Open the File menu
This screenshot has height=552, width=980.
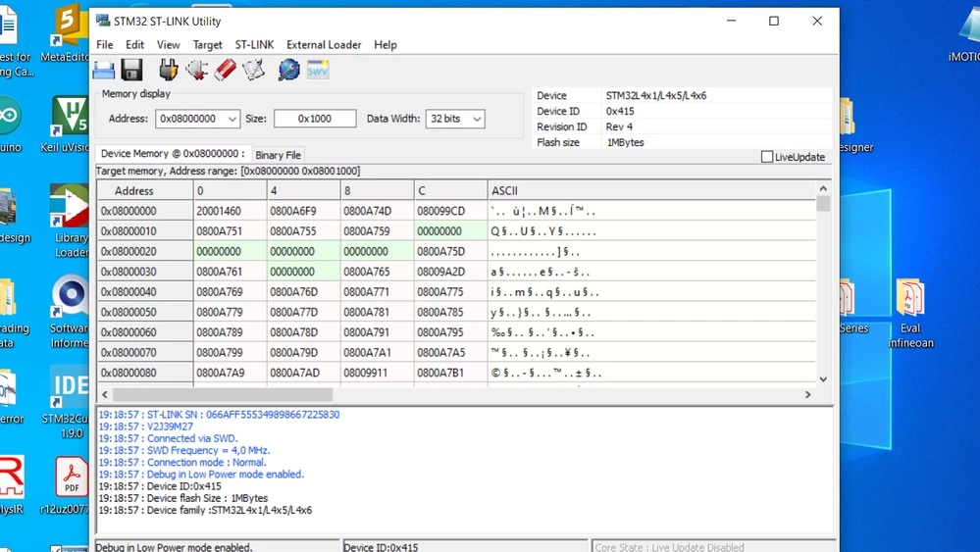tap(104, 45)
